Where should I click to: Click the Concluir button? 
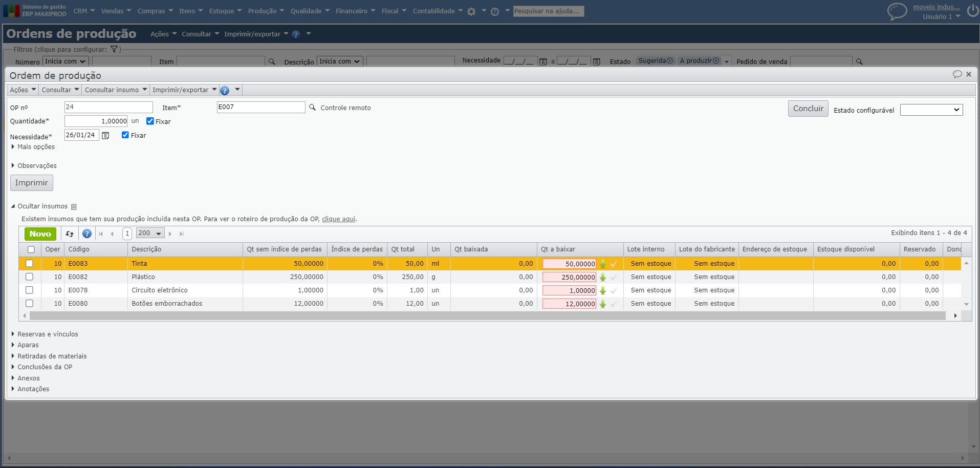(x=808, y=109)
